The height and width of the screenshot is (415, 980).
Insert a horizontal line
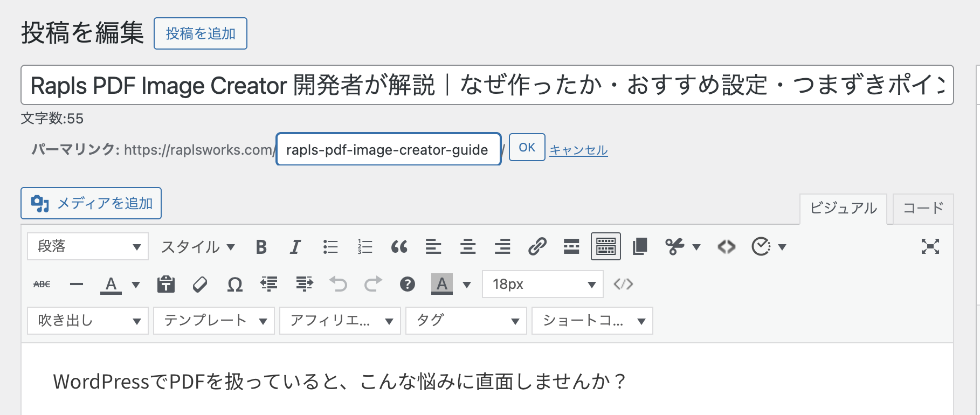[x=77, y=284]
